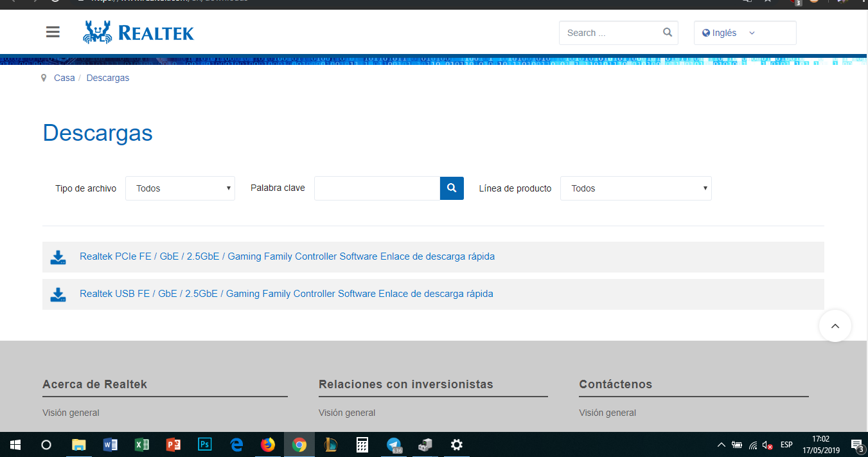868x457 pixels.
Task: Launch Photoshop from the taskbar
Action: [205, 445]
